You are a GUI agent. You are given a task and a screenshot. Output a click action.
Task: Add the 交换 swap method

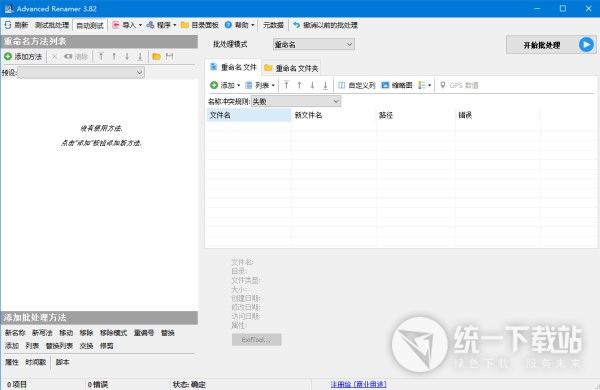pos(86,346)
